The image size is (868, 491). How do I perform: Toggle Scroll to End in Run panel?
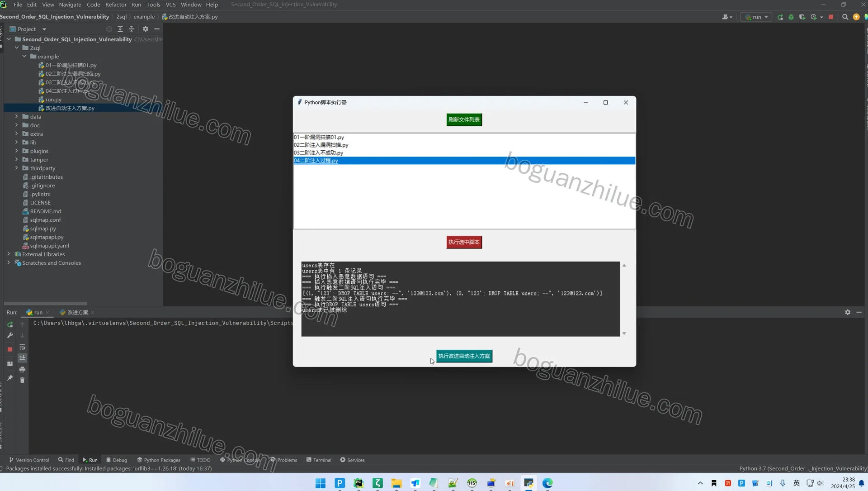22,358
